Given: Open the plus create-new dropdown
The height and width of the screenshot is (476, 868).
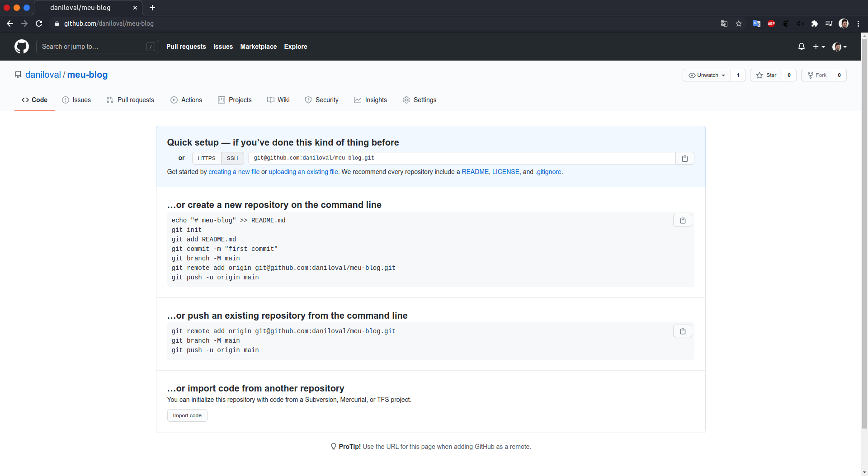Looking at the screenshot, I should [819, 47].
